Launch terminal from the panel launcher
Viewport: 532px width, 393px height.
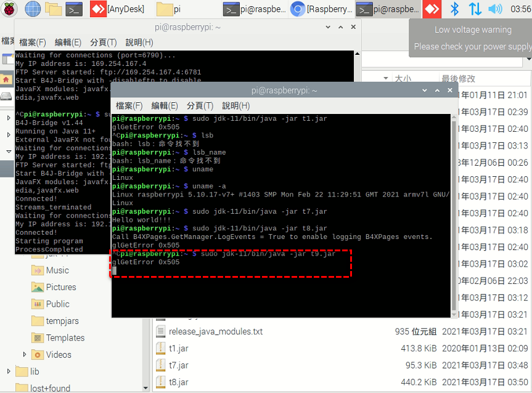(73, 9)
